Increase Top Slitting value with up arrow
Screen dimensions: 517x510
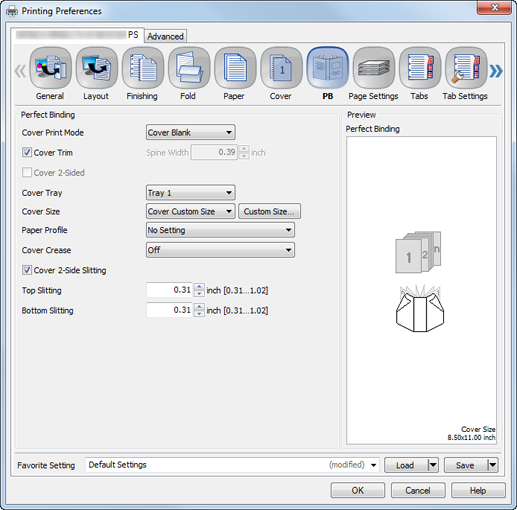[199, 286]
